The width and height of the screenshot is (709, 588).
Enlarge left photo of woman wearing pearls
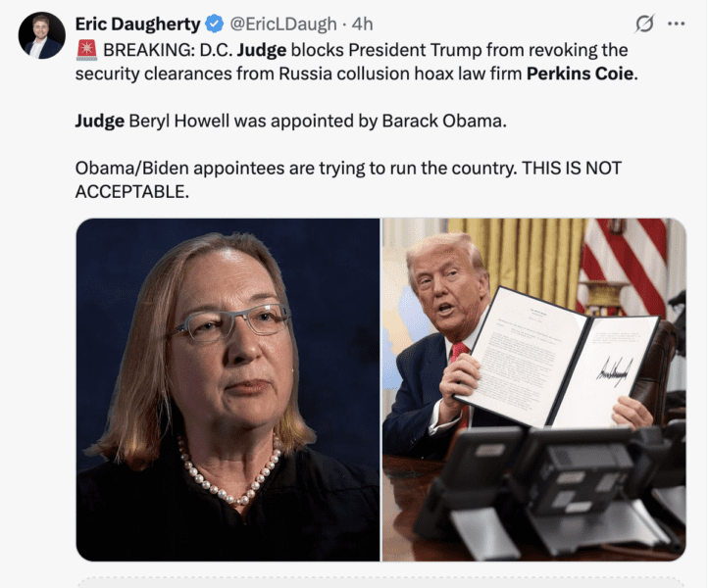click(x=228, y=390)
